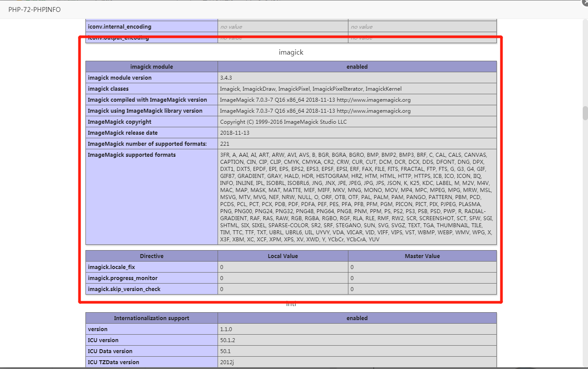This screenshot has height=369, width=588.
Task: Click the ICU version value 50.1.2
Action: click(x=229, y=340)
